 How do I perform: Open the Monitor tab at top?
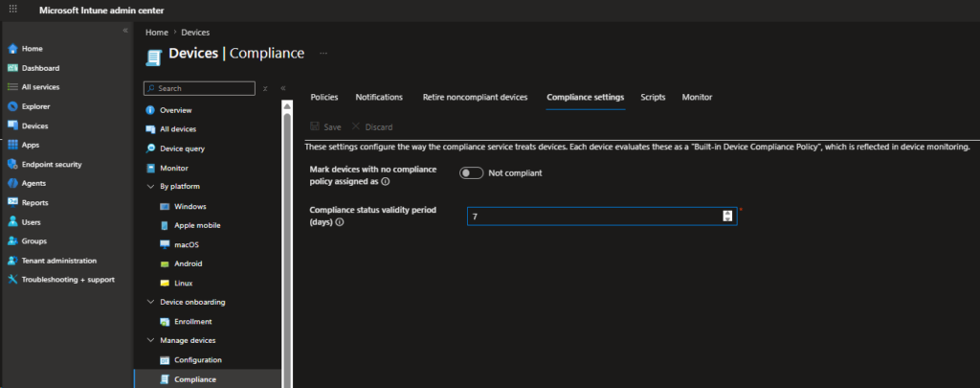pos(697,98)
